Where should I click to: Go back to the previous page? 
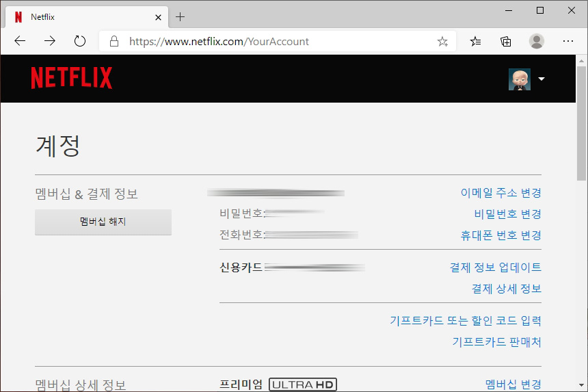(20, 41)
